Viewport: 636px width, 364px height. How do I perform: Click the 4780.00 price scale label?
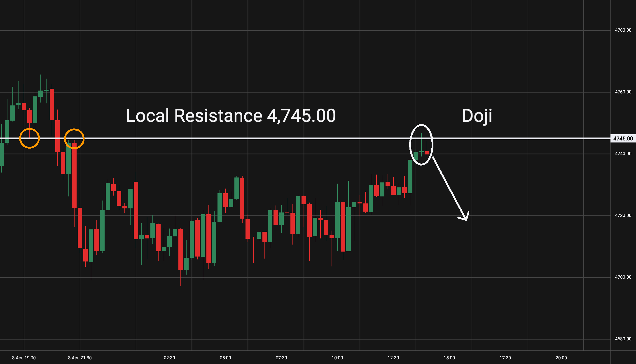623,30
